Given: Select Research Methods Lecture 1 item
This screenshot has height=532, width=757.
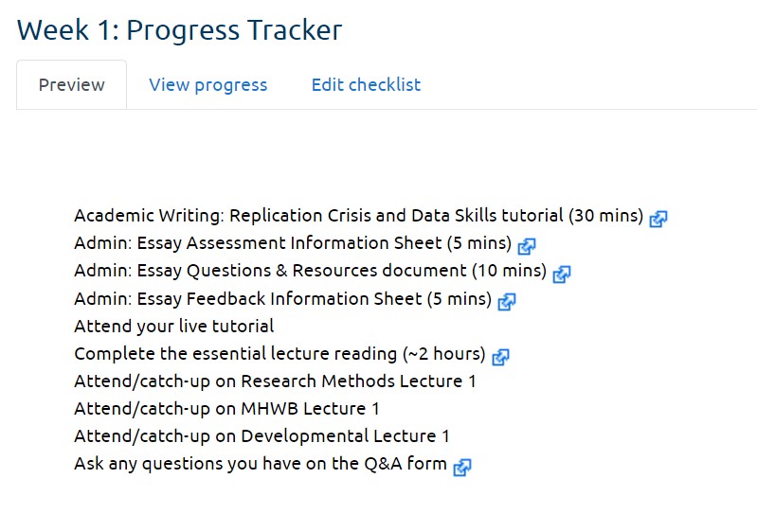Looking at the screenshot, I should 275,381.
